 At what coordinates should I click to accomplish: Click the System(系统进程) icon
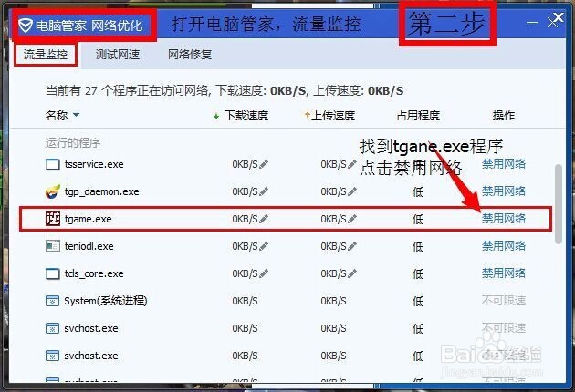click(x=52, y=301)
